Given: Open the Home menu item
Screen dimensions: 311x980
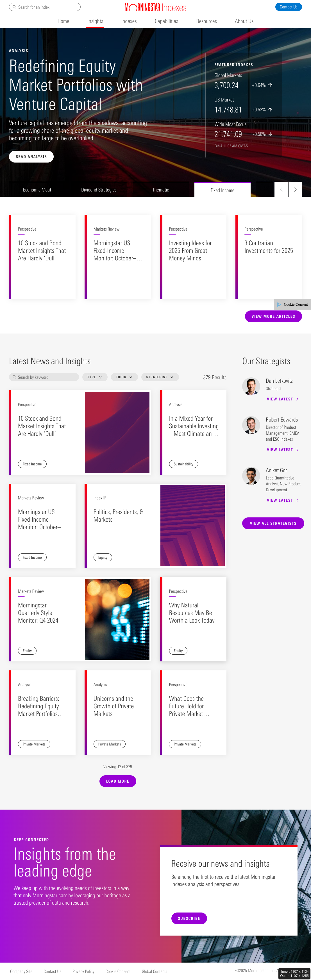Looking at the screenshot, I should 63,21.
